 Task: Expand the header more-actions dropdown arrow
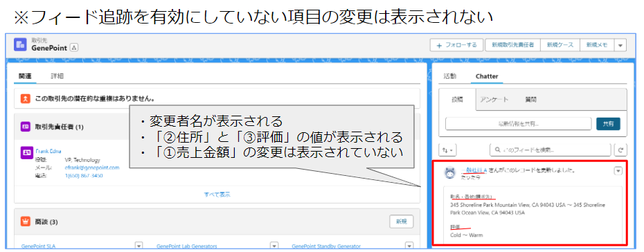coord(620,45)
